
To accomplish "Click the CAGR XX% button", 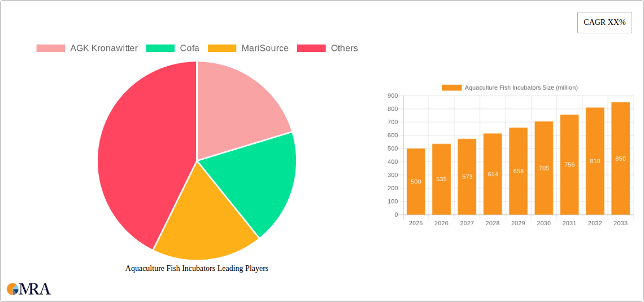I will pos(604,23).
